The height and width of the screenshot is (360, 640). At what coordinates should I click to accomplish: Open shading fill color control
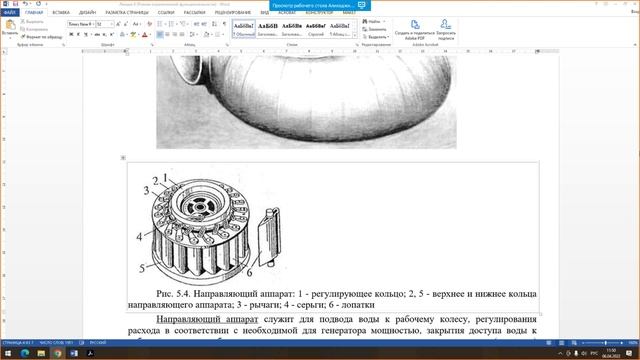[207, 35]
